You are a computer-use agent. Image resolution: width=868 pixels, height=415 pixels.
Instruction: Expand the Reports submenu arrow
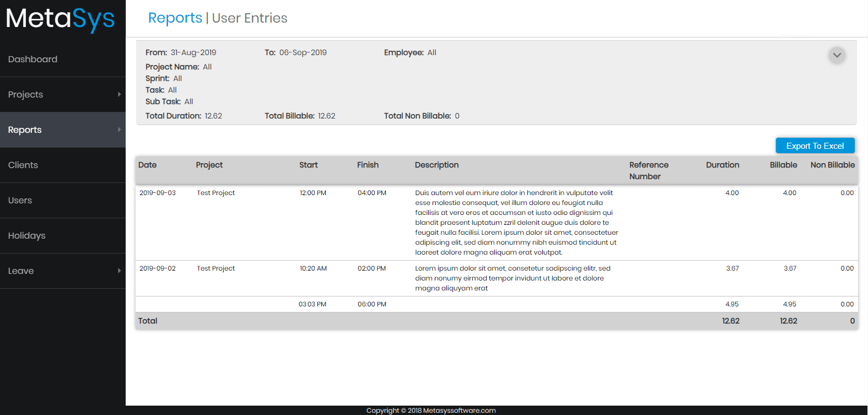pyautogui.click(x=119, y=130)
